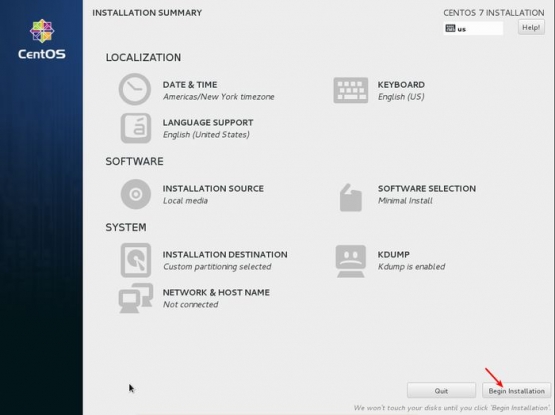Screen dimensions: 555x415
Task: Open LANGUAGE SUPPORT English (United States)
Action: click(x=208, y=129)
